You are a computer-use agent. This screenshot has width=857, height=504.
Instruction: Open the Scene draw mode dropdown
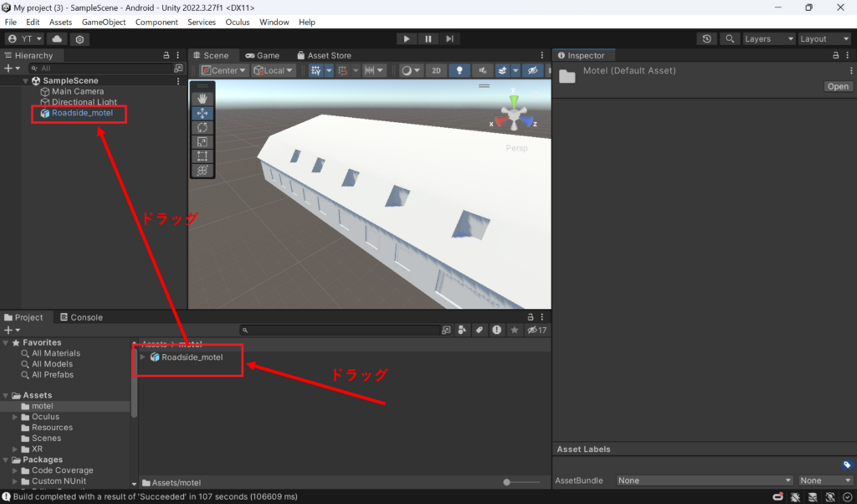410,70
